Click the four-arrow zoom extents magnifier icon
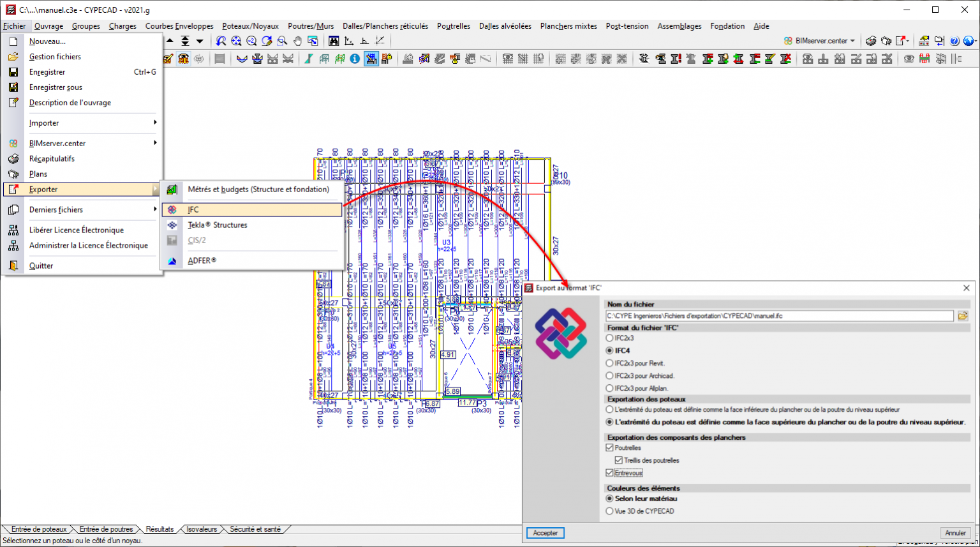Screen dimensions: 980x547 pos(236,41)
